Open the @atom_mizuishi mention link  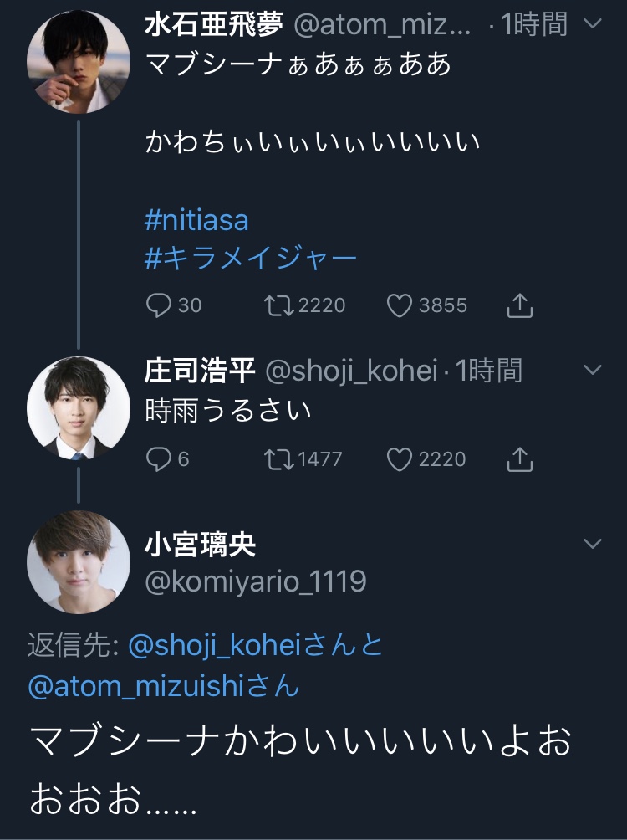point(134,686)
